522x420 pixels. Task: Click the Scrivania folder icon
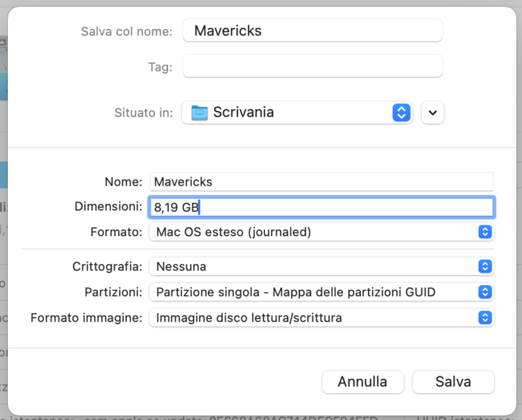[x=199, y=113]
